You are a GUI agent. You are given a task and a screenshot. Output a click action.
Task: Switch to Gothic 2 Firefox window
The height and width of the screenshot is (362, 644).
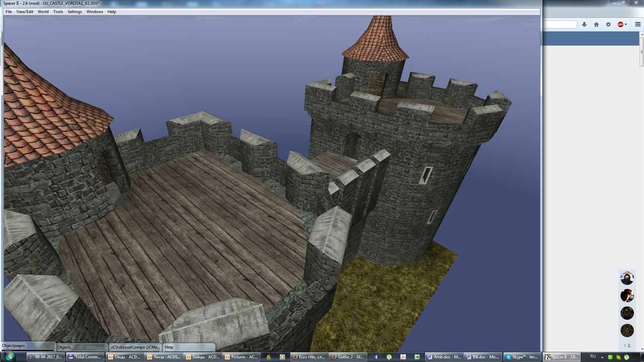coord(348,357)
